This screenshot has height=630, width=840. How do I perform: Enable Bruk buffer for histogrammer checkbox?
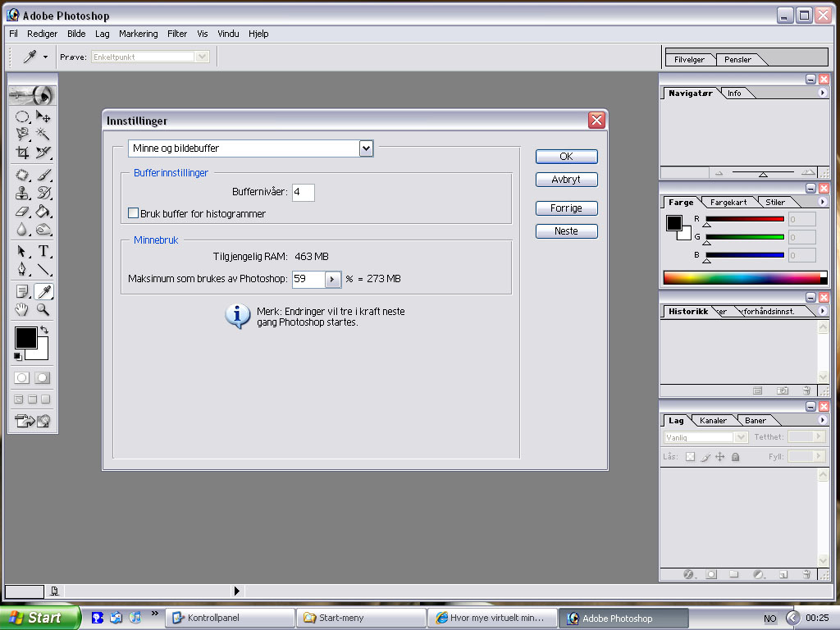(134, 213)
